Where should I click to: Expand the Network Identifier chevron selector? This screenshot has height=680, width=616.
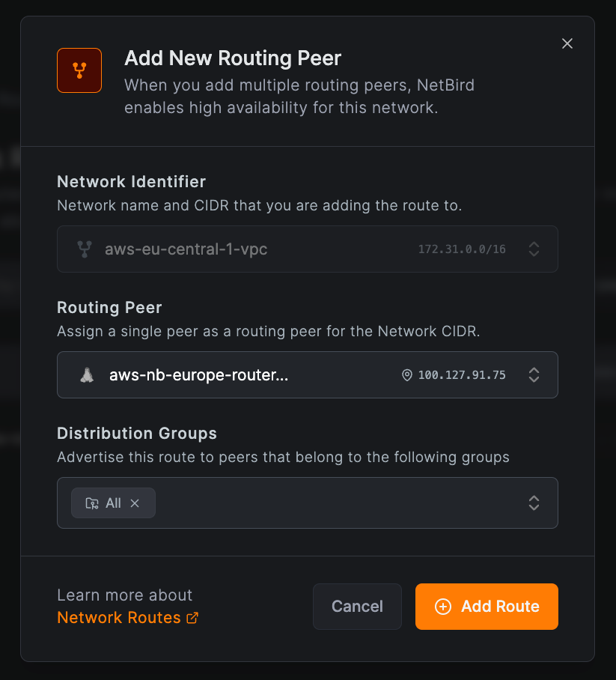coord(534,249)
